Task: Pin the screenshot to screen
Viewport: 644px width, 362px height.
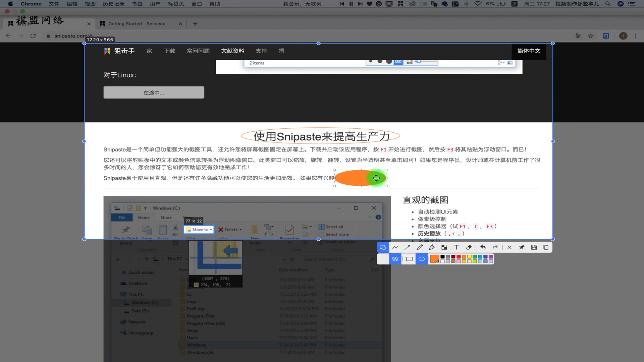Action: (x=522, y=247)
